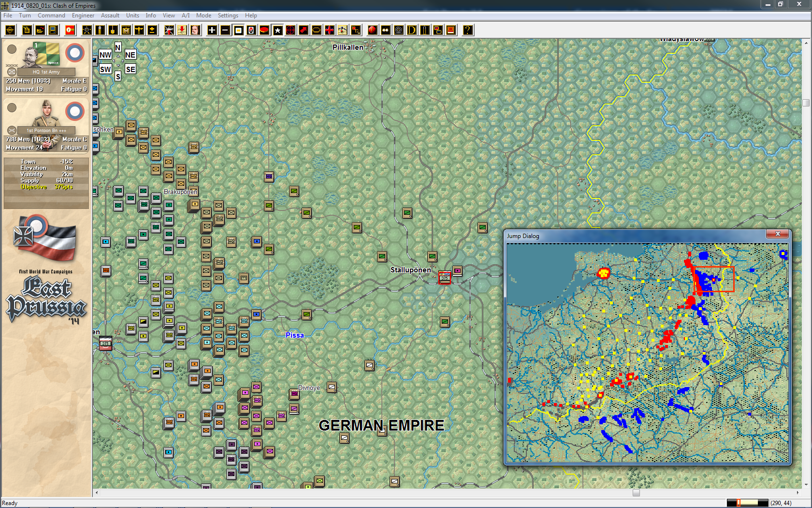
Task: Open the File menu
Action: click(8, 15)
